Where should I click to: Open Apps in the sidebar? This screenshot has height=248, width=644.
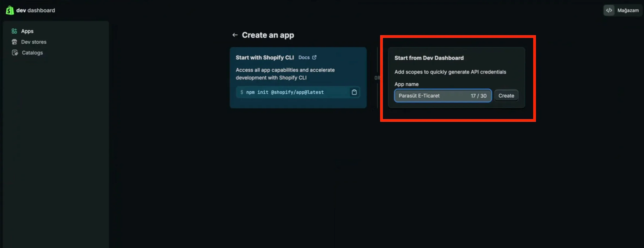27,31
